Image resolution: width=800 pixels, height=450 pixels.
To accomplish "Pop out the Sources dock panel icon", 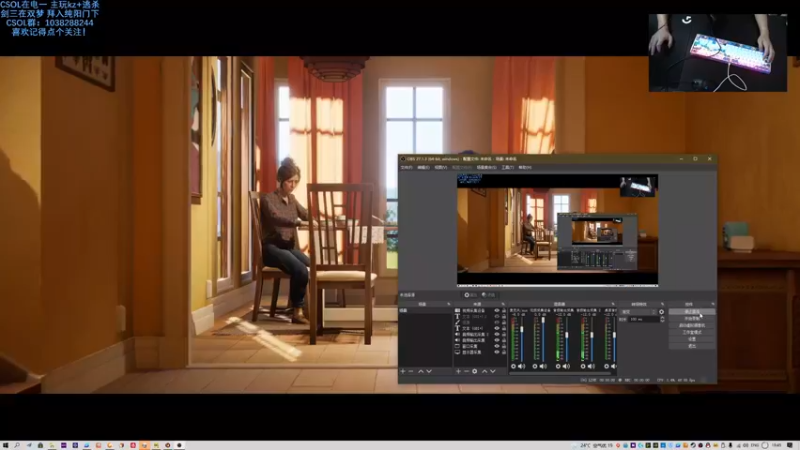I will click(503, 304).
